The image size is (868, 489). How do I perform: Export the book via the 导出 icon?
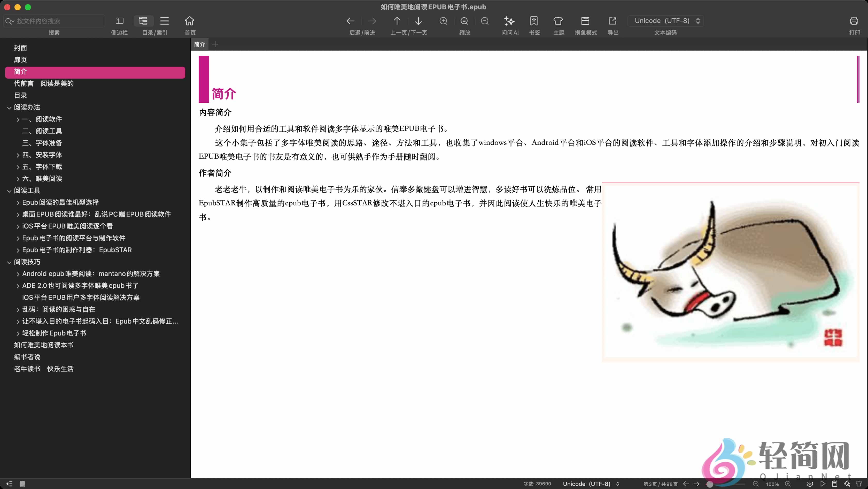point(613,21)
